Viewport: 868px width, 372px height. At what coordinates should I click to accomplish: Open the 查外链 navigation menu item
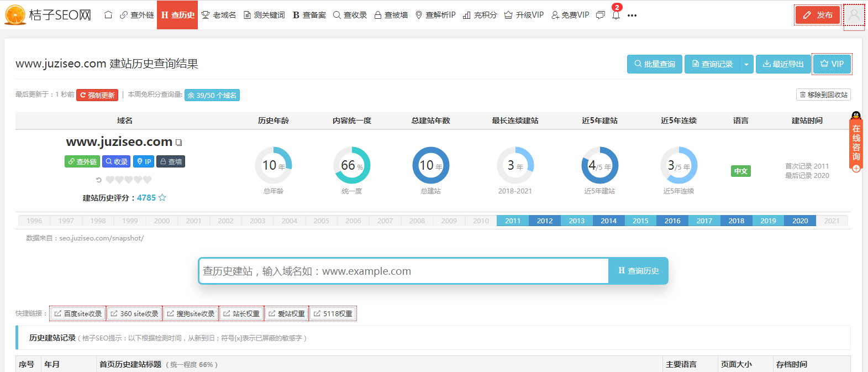(136, 15)
